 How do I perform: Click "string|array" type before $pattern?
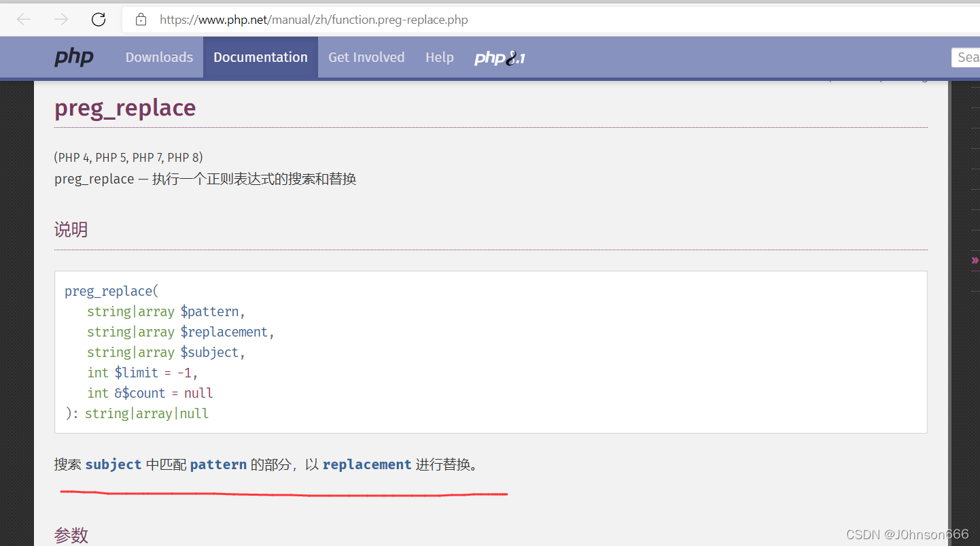130,311
